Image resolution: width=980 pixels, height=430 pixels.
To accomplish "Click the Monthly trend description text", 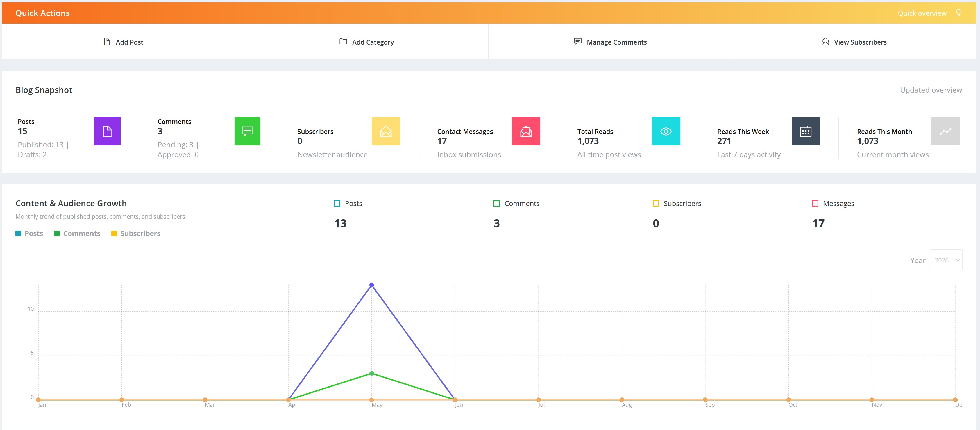I will pos(101,217).
